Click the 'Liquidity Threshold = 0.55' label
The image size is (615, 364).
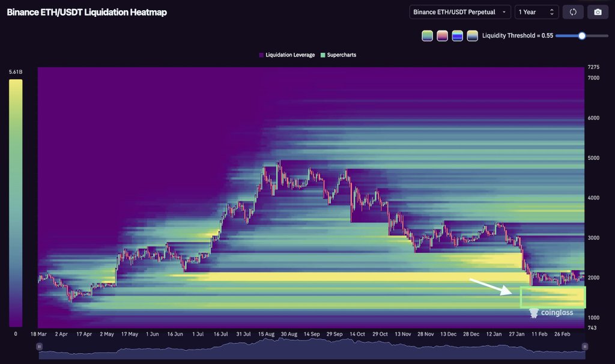[x=517, y=35]
